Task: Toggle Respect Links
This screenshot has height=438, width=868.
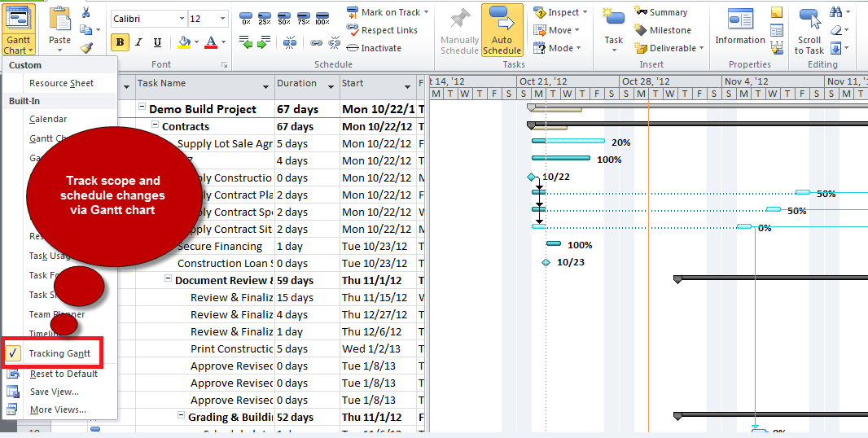Action: (x=381, y=30)
